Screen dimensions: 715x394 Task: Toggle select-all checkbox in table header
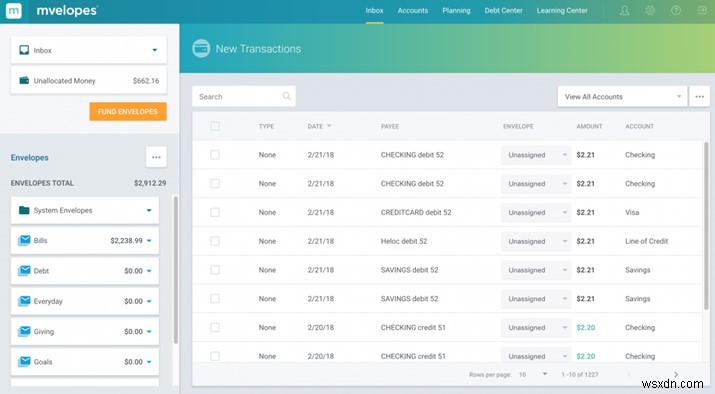pos(215,126)
